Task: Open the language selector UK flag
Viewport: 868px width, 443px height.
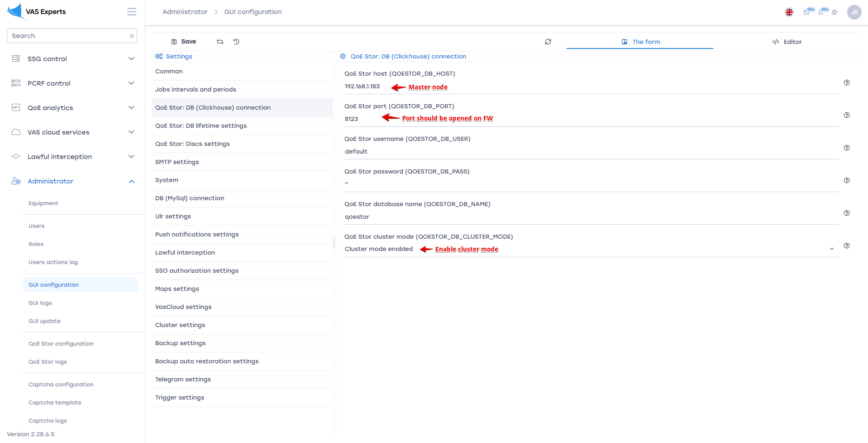Action: coord(789,12)
